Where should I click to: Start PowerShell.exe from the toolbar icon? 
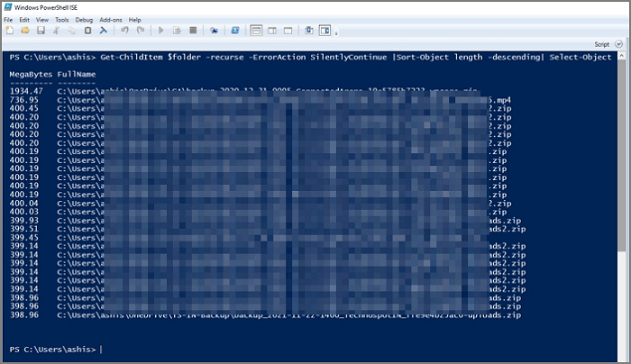click(x=234, y=30)
